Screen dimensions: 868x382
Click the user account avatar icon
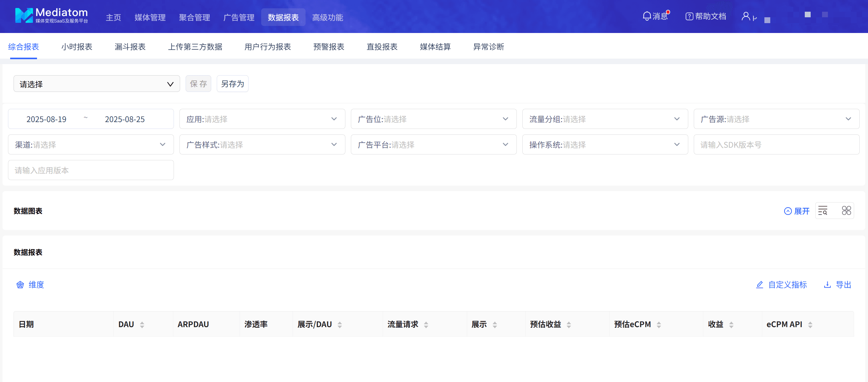pyautogui.click(x=746, y=16)
